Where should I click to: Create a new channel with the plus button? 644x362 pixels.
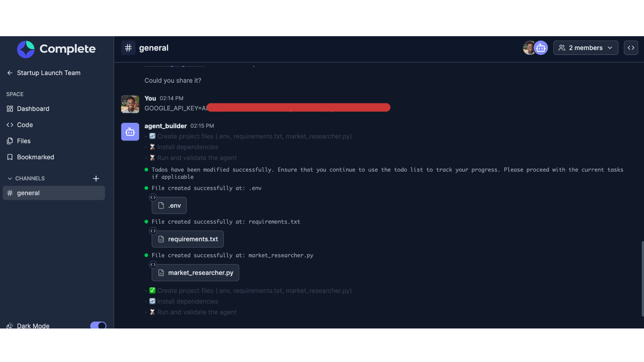96,178
